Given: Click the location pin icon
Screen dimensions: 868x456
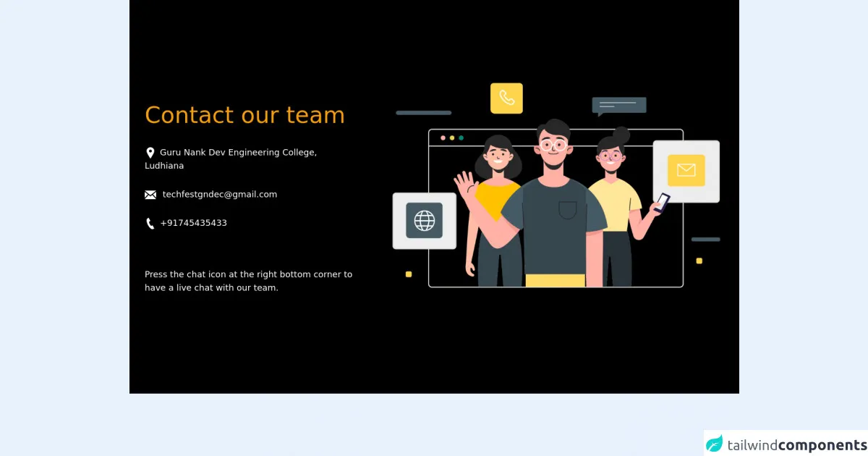Looking at the screenshot, I should 150,153.
